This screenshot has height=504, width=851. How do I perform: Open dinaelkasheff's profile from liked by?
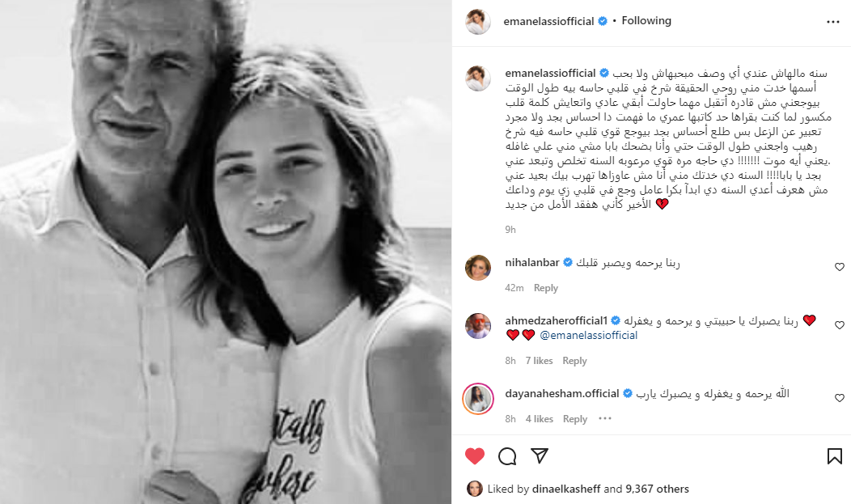click(566, 489)
